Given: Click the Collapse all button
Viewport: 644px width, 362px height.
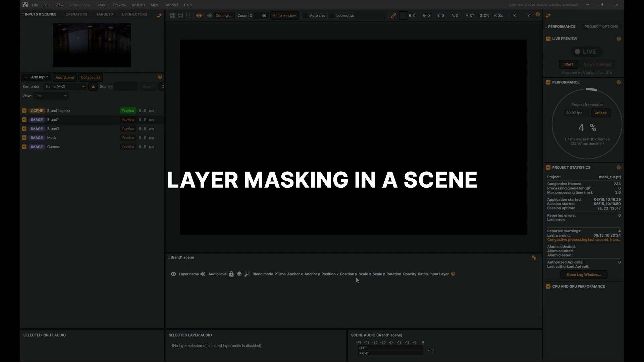Looking at the screenshot, I should (90, 77).
